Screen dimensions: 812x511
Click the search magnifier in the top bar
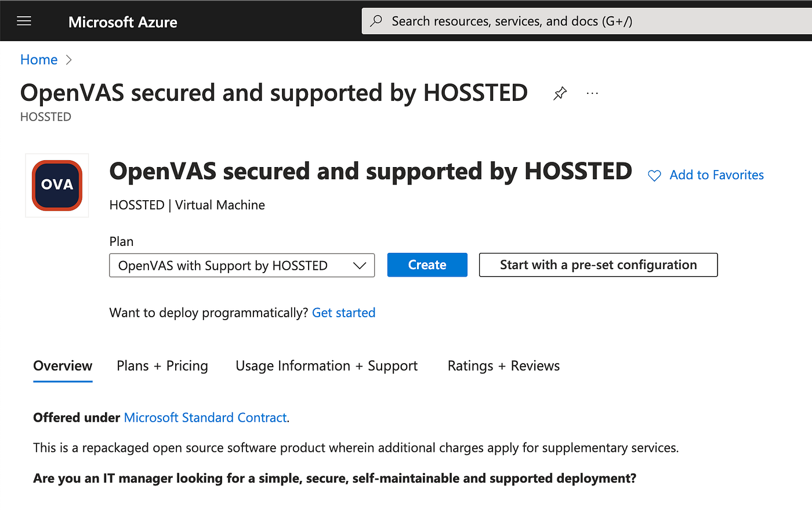[x=376, y=20]
